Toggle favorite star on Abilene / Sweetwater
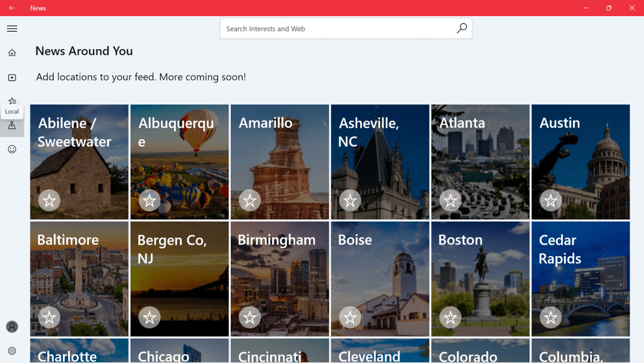This screenshot has width=644, height=363. [x=49, y=201]
